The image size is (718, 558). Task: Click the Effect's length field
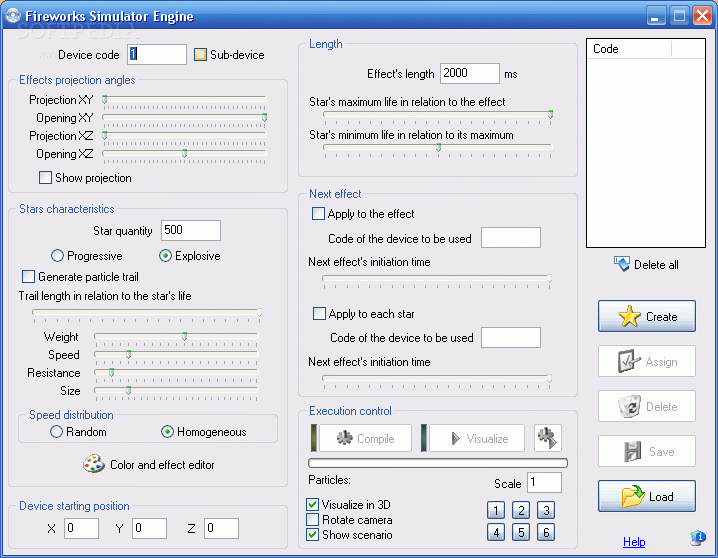(x=470, y=73)
